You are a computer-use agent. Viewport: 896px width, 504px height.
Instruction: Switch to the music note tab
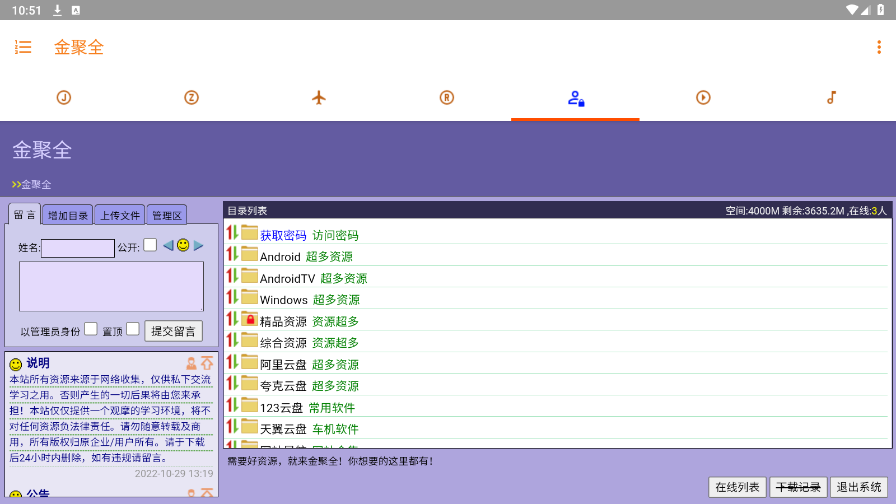click(831, 97)
